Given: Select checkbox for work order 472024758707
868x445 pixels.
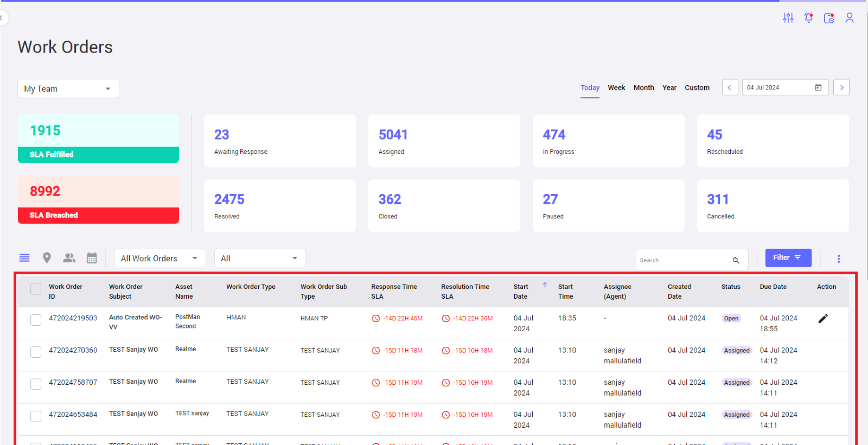Looking at the screenshot, I should pos(36,384).
